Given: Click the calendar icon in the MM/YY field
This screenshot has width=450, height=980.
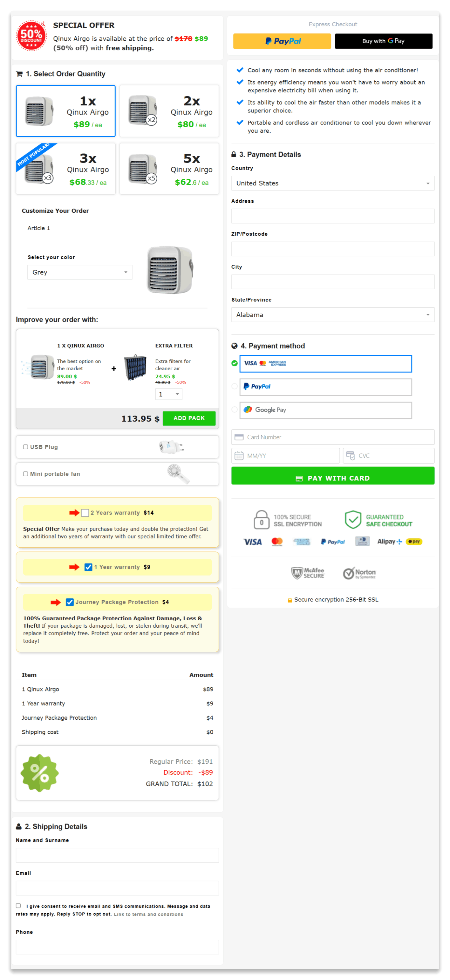Looking at the screenshot, I should [239, 456].
